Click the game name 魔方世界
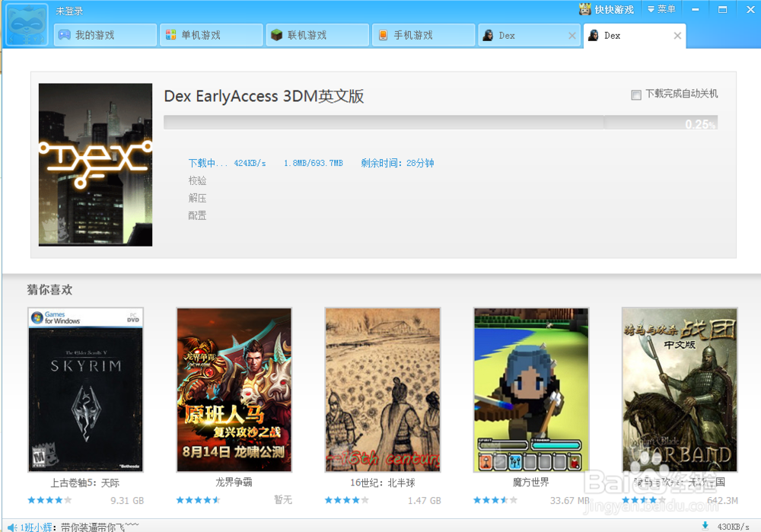The height and width of the screenshot is (532, 761). tap(531, 483)
